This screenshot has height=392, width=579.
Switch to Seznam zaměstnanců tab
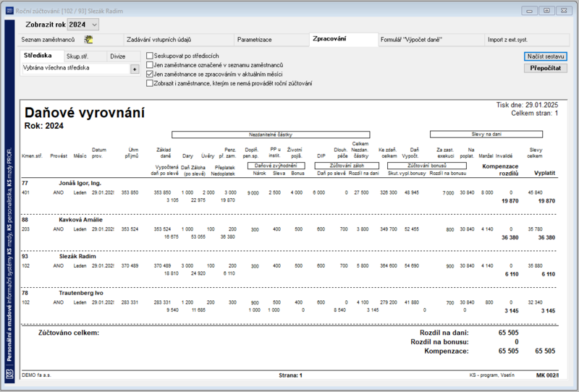[x=70, y=40]
